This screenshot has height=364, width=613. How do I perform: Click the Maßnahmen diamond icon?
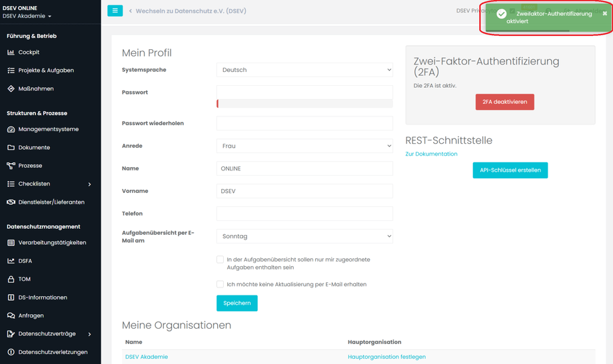coord(11,89)
